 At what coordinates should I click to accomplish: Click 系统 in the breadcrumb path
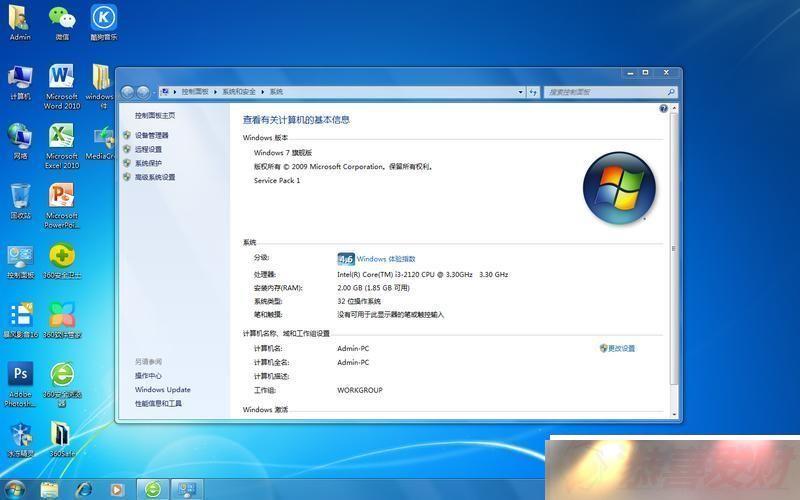(276, 92)
